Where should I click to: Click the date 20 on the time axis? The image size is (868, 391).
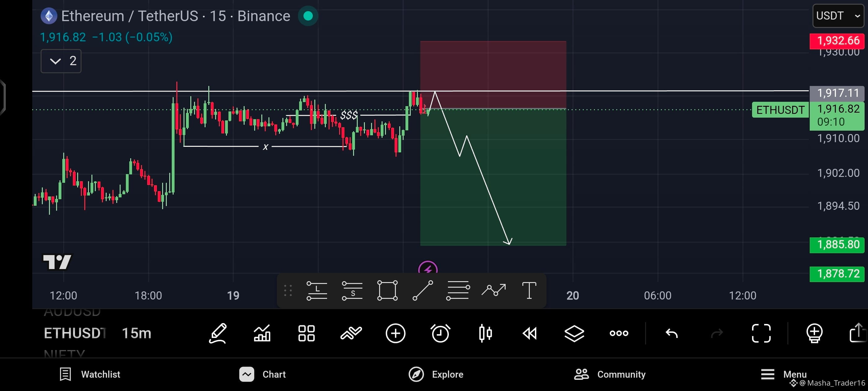573,295
